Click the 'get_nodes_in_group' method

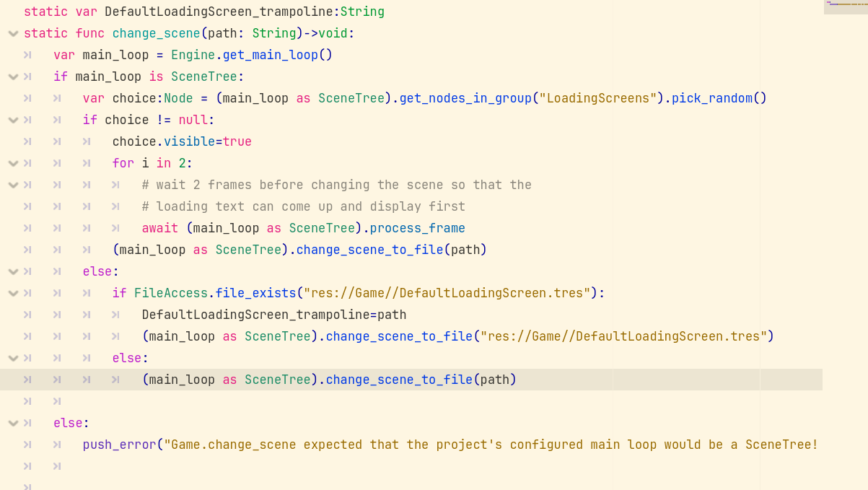pyautogui.click(x=465, y=98)
